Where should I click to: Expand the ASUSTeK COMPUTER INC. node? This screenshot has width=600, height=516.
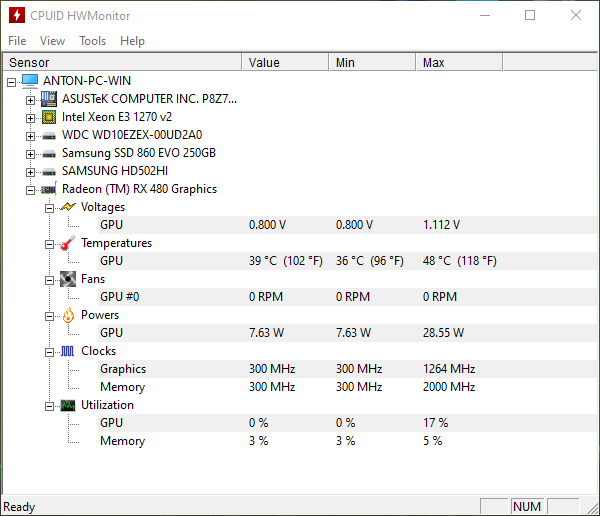pyautogui.click(x=30, y=100)
